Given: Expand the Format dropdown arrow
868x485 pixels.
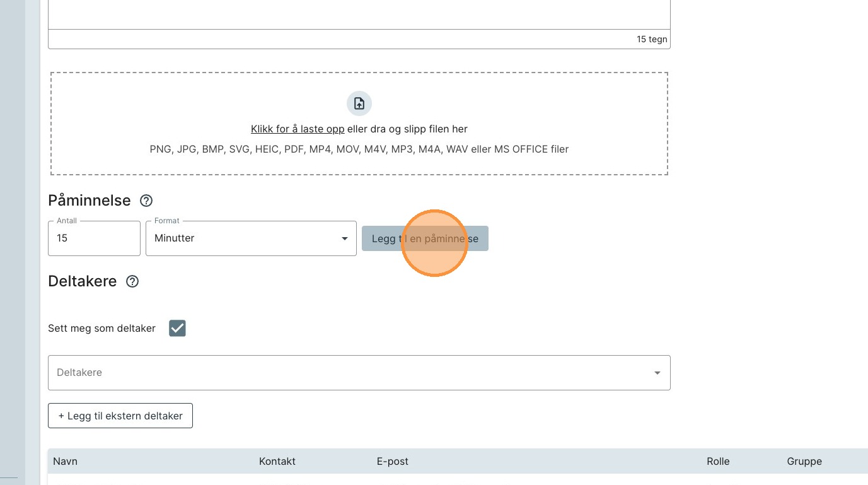Looking at the screenshot, I should pyautogui.click(x=344, y=238).
